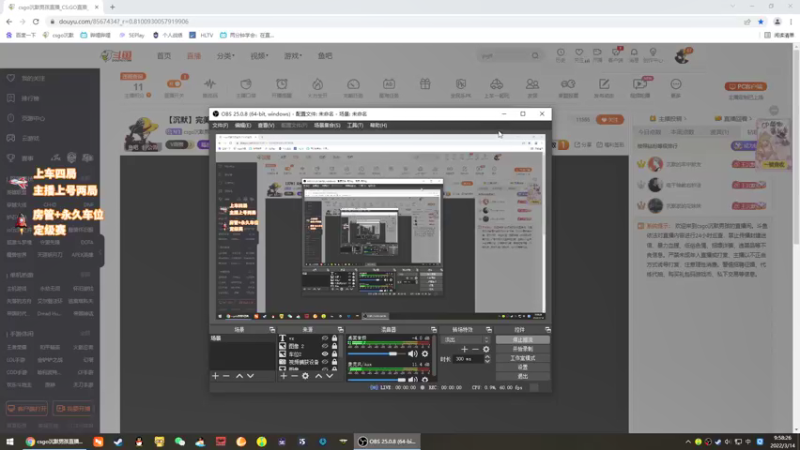Open the 编辑(E) menu in OBS
The width and height of the screenshot is (800, 450).
[x=243, y=126]
